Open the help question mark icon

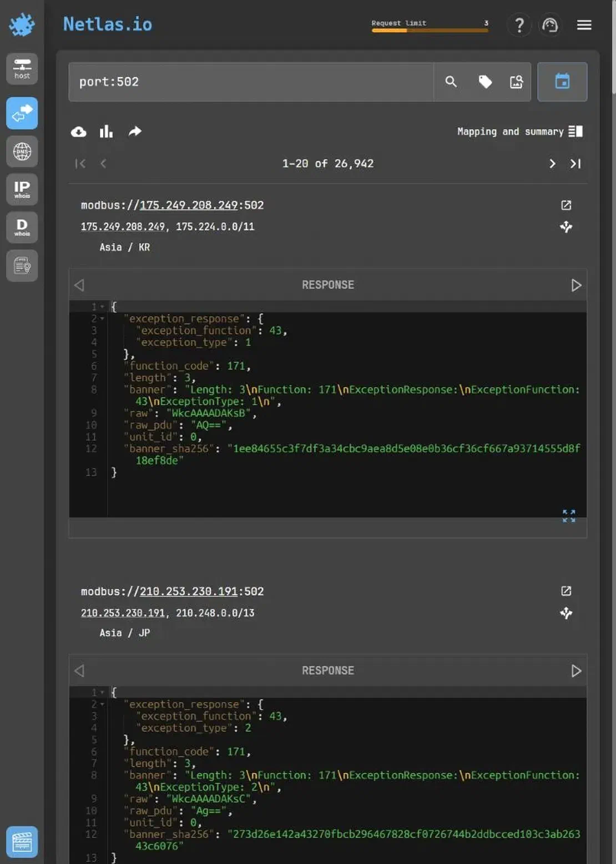(x=519, y=25)
